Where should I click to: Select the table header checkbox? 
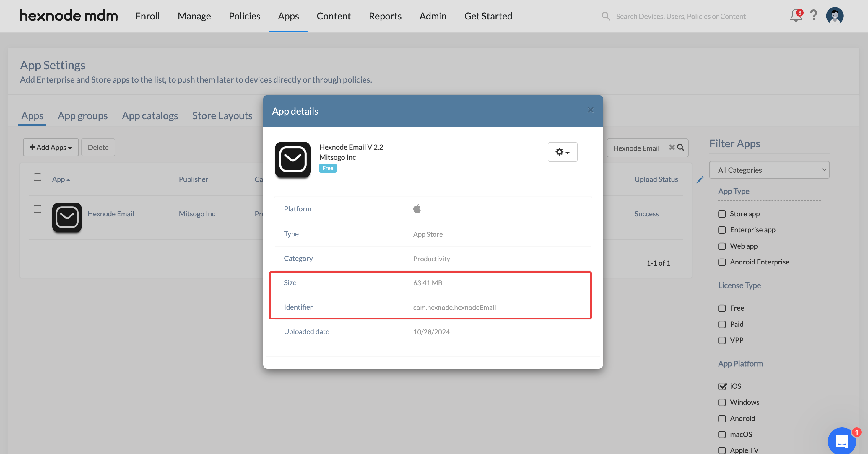pyautogui.click(x=38, y=177)
